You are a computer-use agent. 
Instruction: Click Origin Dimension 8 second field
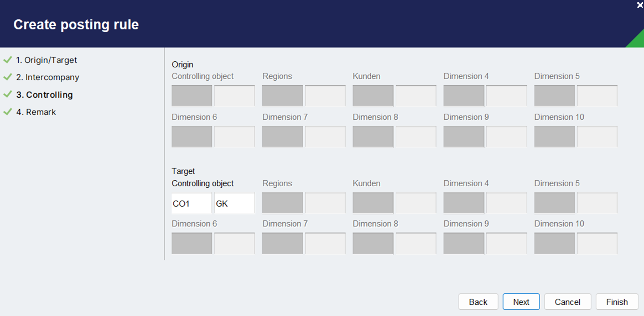click(416, 137)
